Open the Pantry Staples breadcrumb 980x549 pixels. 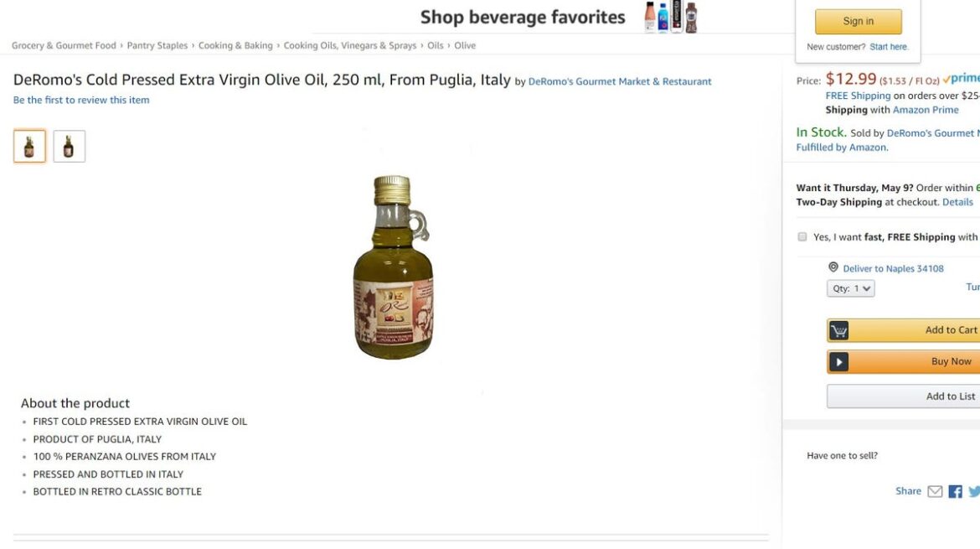(157, 45)
